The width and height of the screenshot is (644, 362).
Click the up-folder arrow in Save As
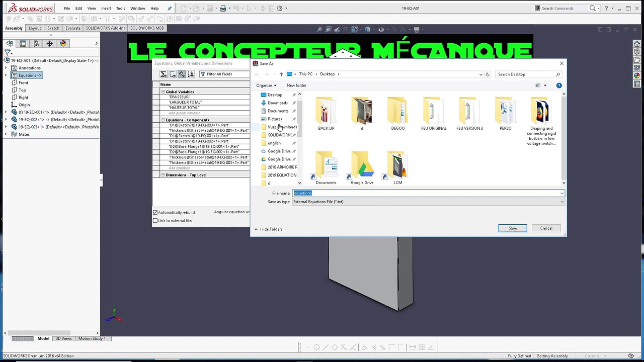point(281,74)
